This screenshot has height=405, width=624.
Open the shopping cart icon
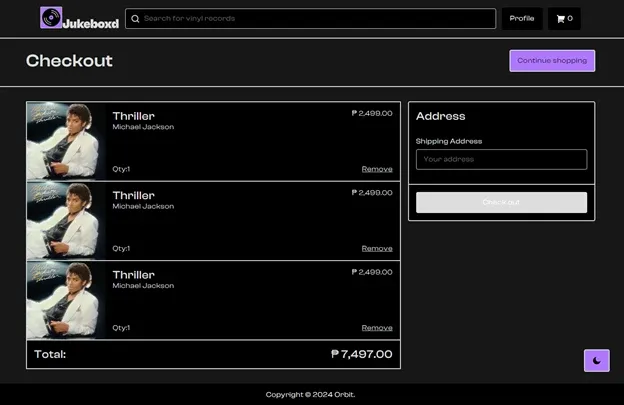[564, 19]
